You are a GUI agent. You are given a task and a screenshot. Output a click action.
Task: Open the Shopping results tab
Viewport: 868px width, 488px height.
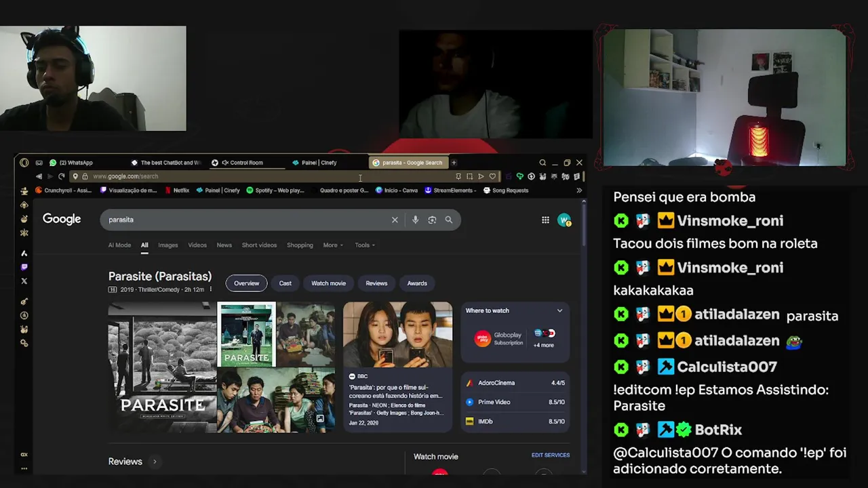click(x=300, y=245)
